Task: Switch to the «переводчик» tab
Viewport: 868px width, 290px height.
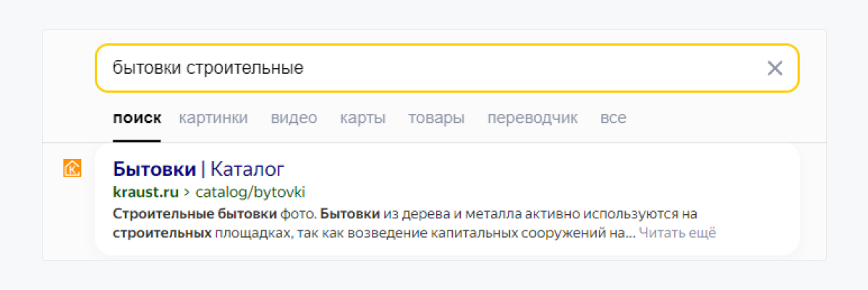Action: [532, 118]
